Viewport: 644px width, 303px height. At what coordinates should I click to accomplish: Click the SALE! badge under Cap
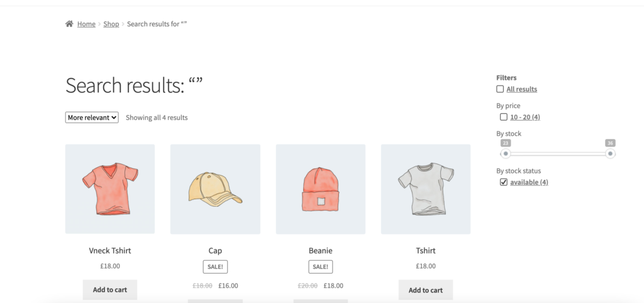click(x=215, y=267)
